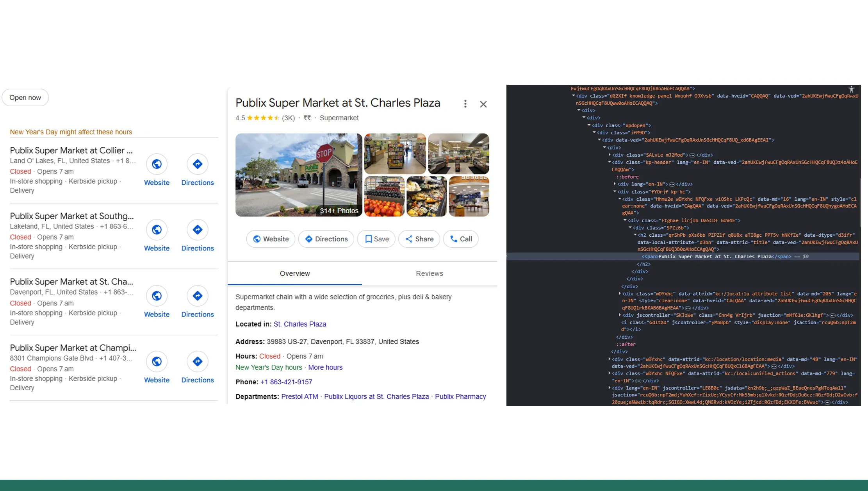Click the Publix Pharmacy link
The image size is (868, 491).
tap(460, 396)
